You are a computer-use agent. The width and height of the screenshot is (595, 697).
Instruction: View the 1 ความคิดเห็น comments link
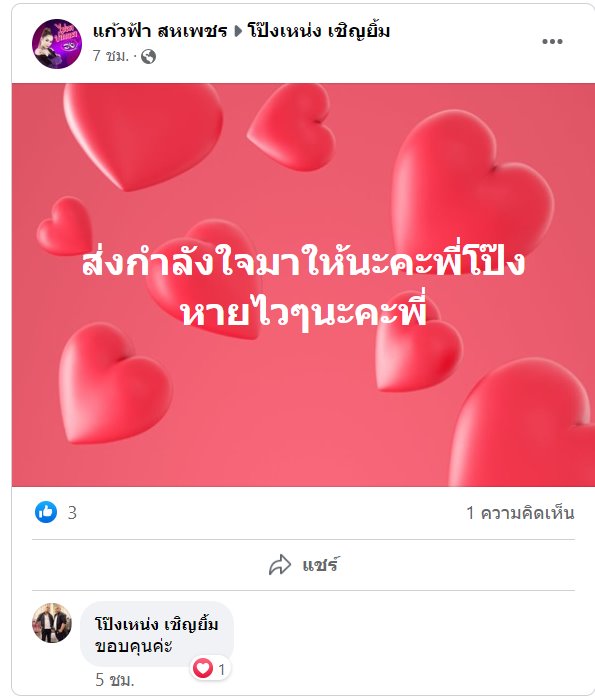click(520, 513)
